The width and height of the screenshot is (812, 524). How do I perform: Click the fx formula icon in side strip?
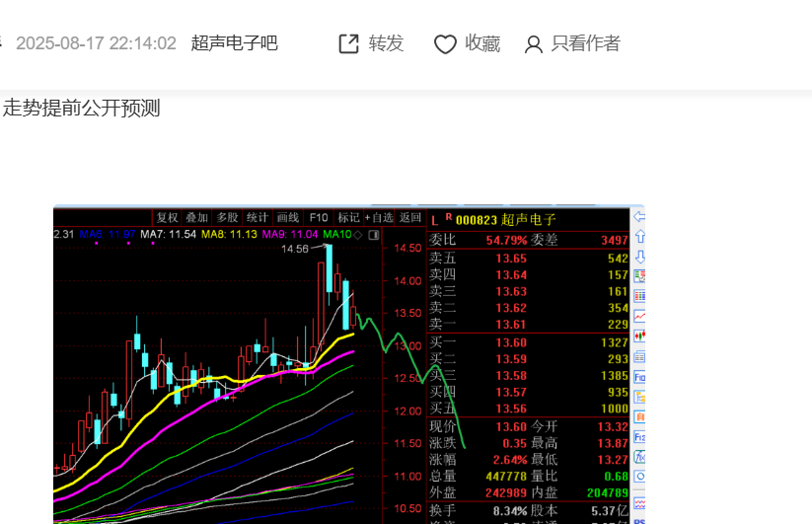coord(639,457)
